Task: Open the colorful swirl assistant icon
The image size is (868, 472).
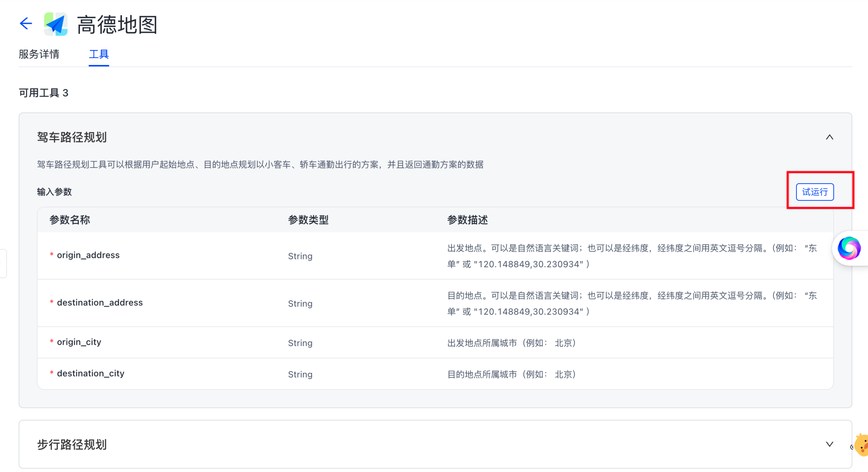Action: coord(849,248)
